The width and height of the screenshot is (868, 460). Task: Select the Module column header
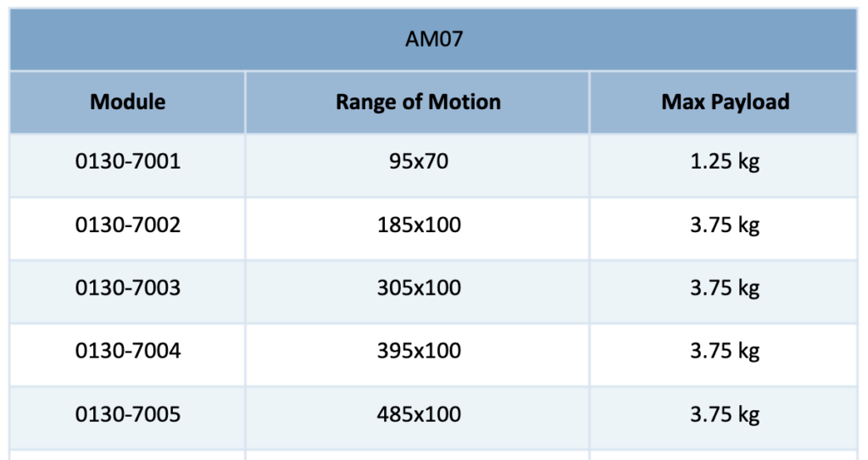tap(127, 103)
